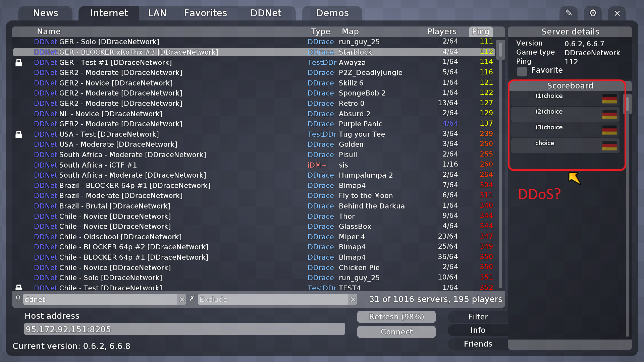Click the German flag next to (1)choice
Viewport: 644px width, 362px height.
[x=610, y=98]
